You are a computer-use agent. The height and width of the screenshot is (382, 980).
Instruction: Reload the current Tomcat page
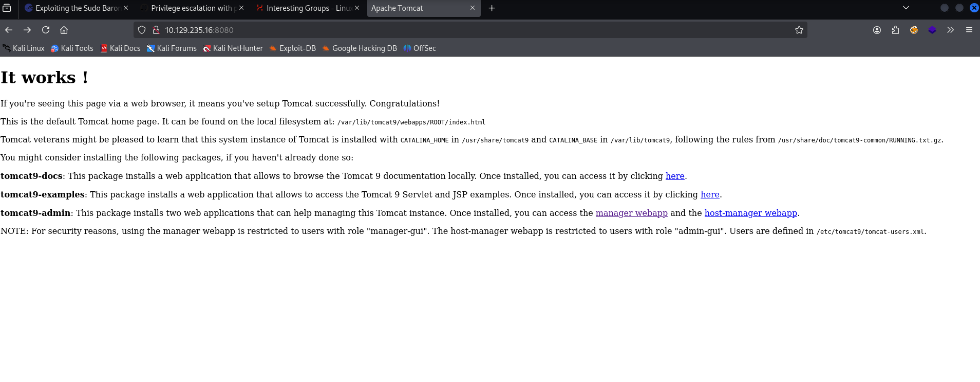click(x=46, y=30)
